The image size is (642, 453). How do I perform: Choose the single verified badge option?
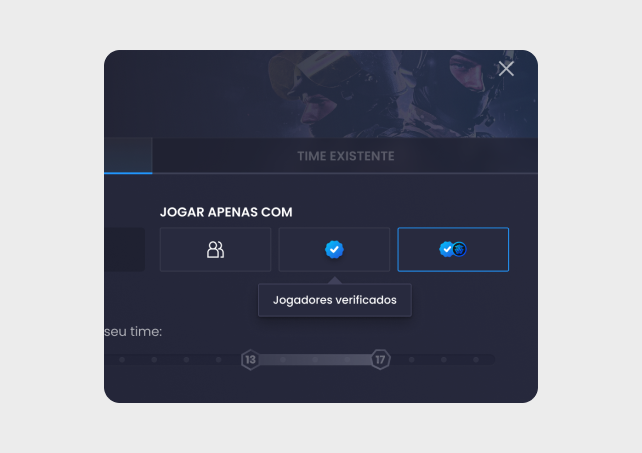pos(334,249)
